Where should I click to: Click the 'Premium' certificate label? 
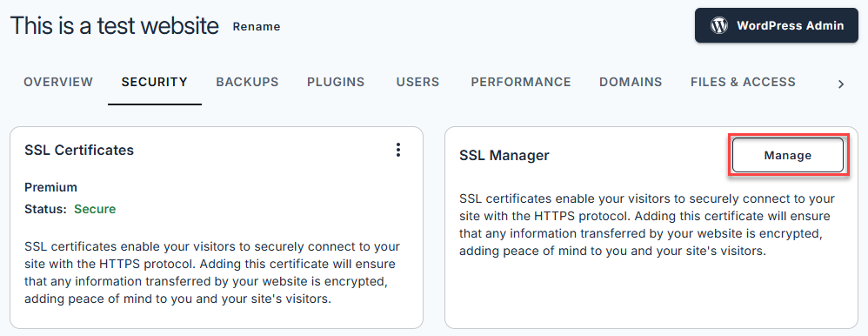pyautogui.click(x=51, y=187)
